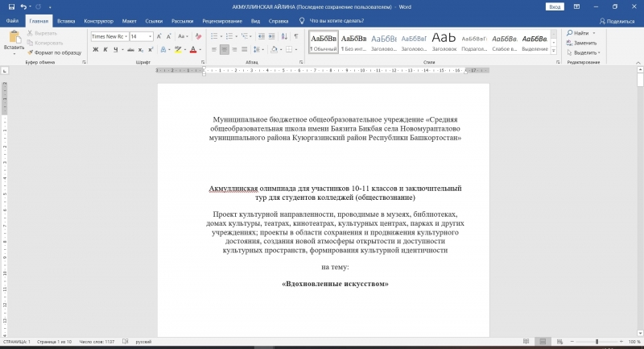The width and height of the screenshot is (644, 349).
Task: Apply borders with the borders icon
Action: [289, 50]
